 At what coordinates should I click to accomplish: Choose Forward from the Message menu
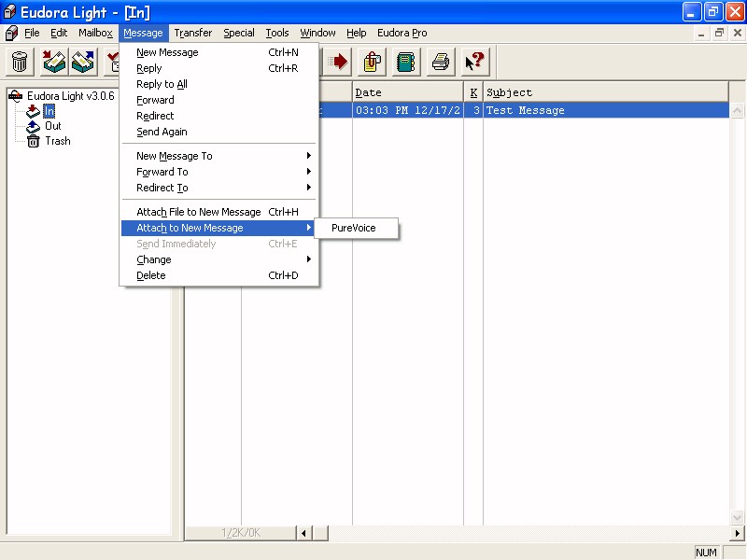click(x=218, y=100)
